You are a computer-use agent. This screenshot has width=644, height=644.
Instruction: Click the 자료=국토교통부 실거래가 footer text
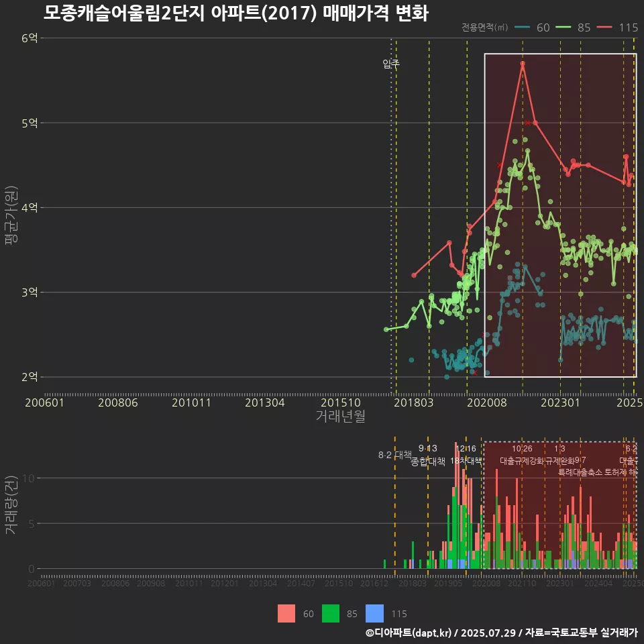(581, 633)
